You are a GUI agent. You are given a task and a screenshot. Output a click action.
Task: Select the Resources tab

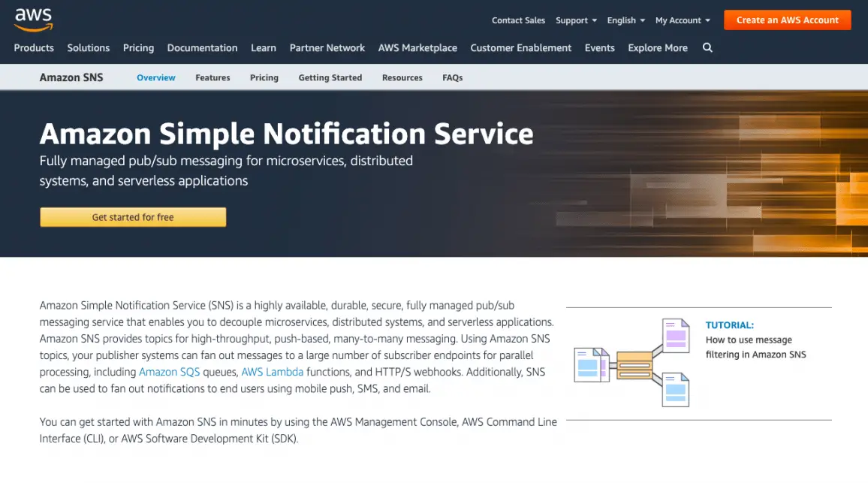(402, 77)
